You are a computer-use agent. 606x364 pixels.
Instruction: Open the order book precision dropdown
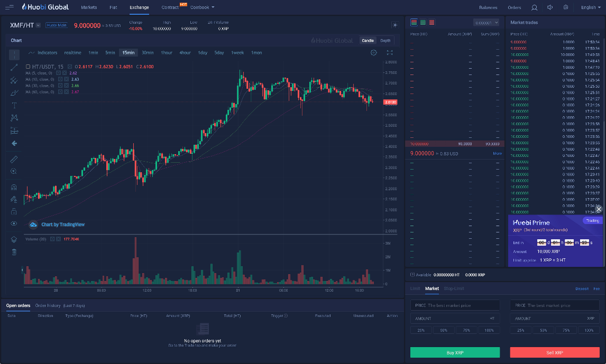pos(486,23)
